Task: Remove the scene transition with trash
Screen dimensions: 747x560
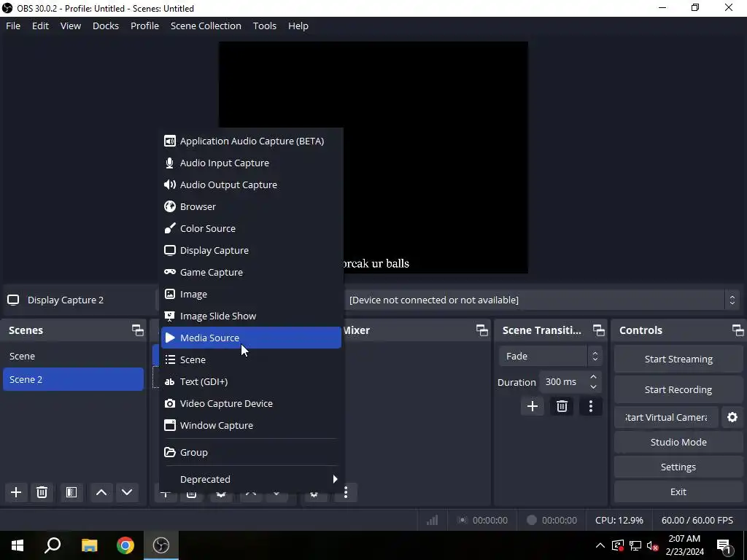Action: click(x=562, y=406)
